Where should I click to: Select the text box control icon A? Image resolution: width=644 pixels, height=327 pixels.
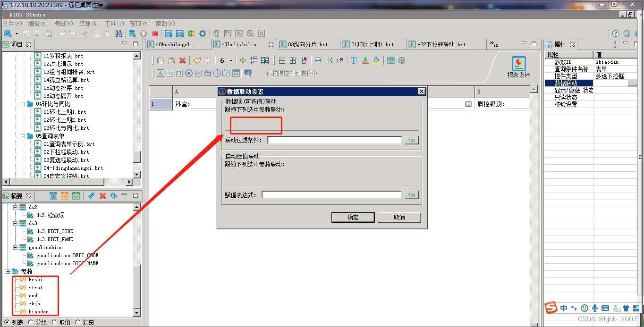pos(161,73)
